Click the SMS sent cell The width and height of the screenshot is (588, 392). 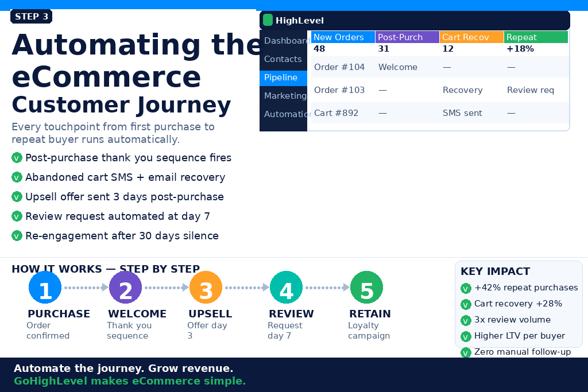click(462, 113)
